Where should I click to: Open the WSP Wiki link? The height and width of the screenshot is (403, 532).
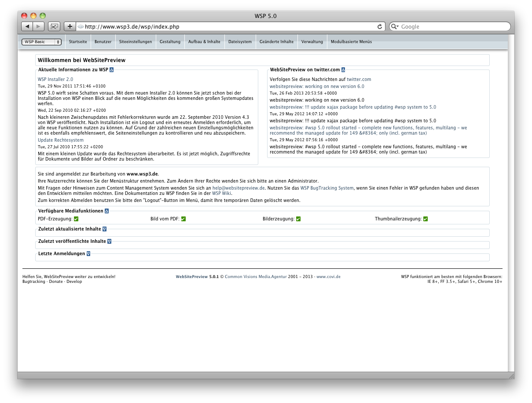pos(221,193)
